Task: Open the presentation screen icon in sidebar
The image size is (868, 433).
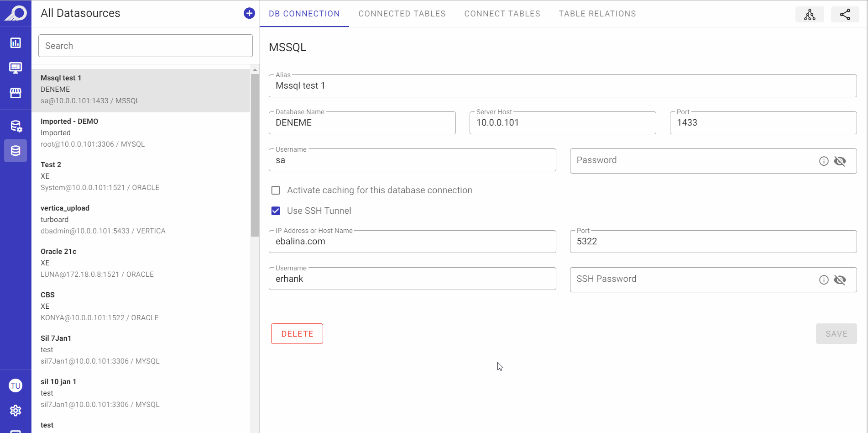Action: 16,68
